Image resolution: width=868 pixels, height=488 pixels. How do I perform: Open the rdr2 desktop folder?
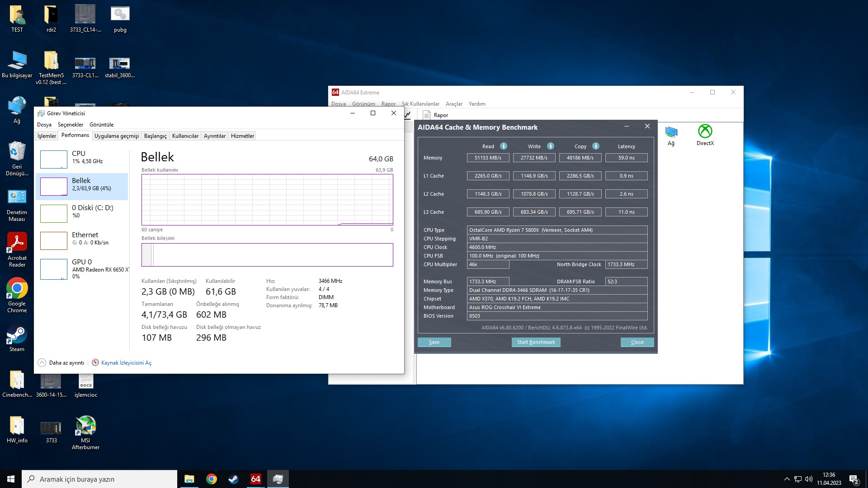(x=51, y=19)
